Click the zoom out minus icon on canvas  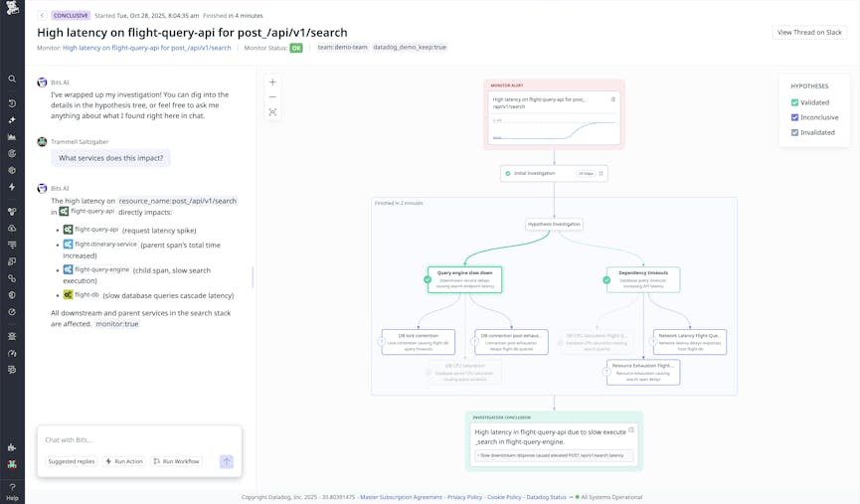point(272,97)
